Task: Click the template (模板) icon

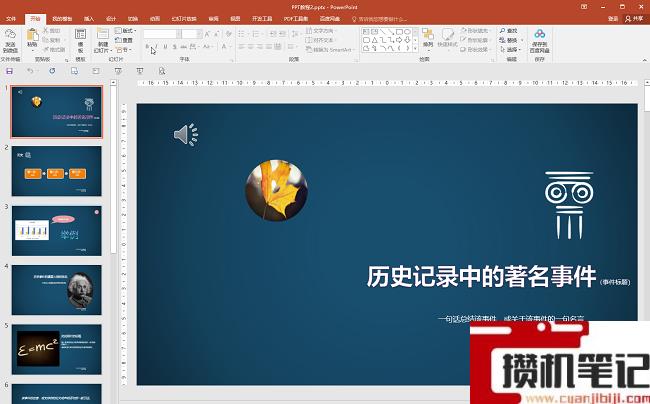Action: pos(80,34)
